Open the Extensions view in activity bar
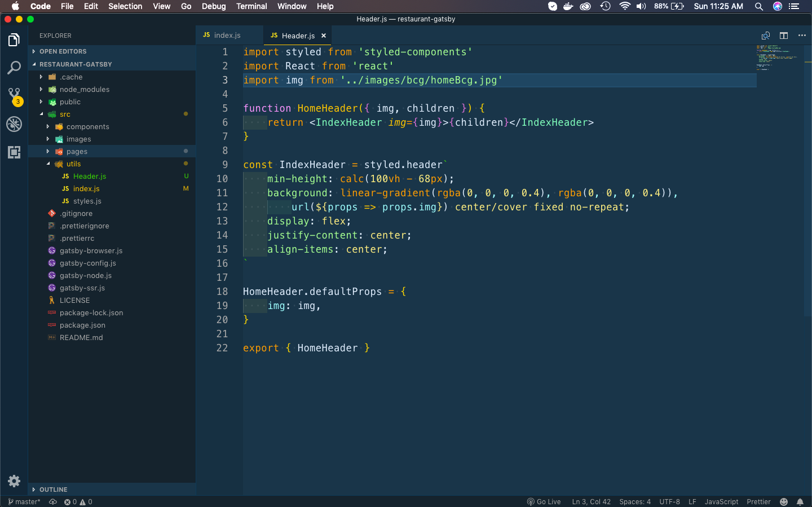Viewport: 812px width, 507px height. coord(14,152)
